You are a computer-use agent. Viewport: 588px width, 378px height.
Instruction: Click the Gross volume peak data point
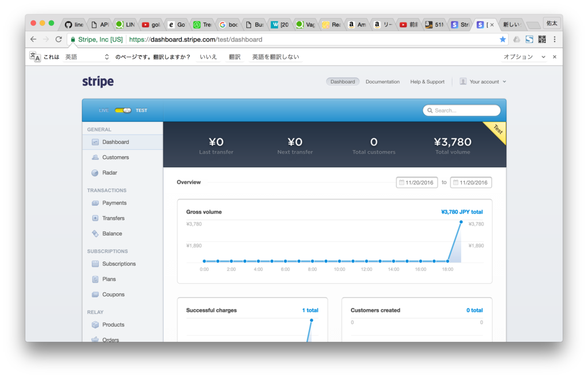click(461, 222)
